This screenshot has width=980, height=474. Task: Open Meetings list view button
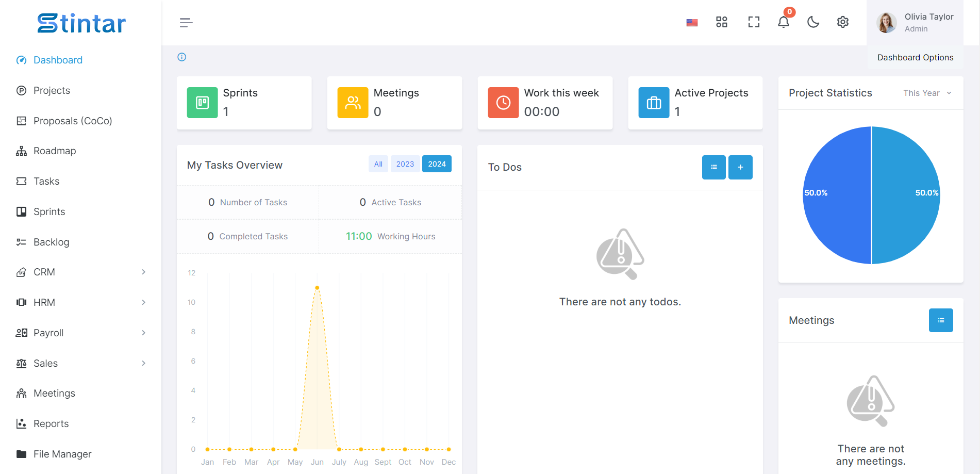[x=941, y=320]
